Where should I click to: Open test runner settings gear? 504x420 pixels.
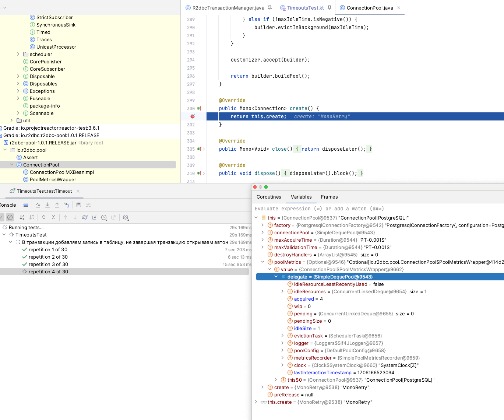pos(126,217)
